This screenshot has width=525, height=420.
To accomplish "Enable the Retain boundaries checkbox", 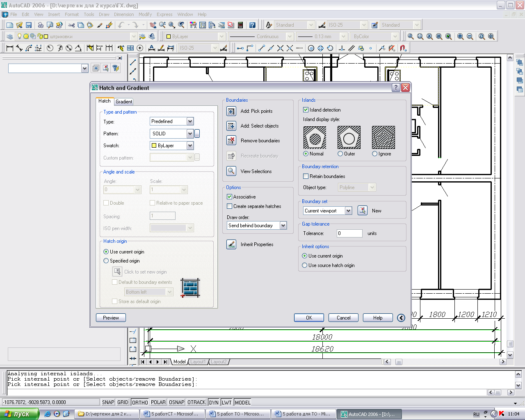I will tap(306, 176).
